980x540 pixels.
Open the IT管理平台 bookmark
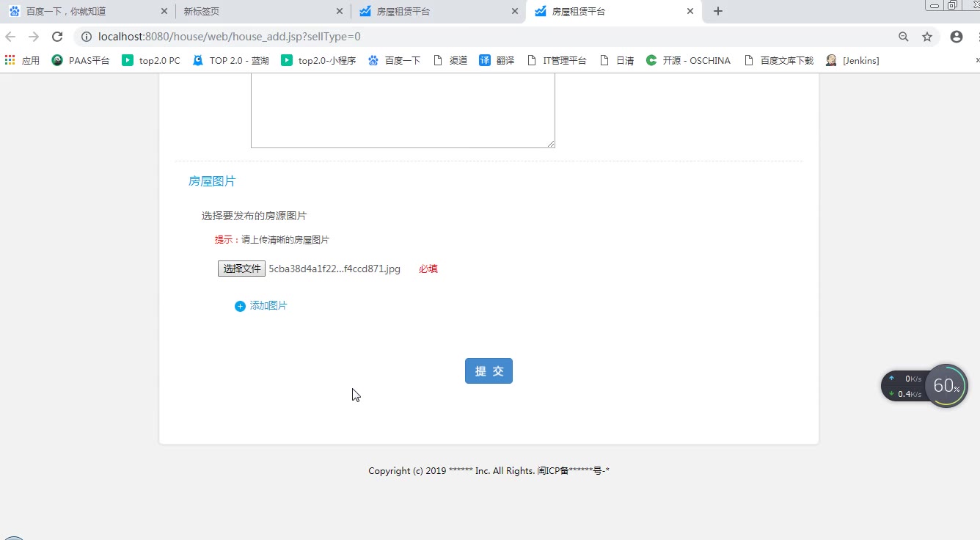pyautogui.click(x=557, y=60)
